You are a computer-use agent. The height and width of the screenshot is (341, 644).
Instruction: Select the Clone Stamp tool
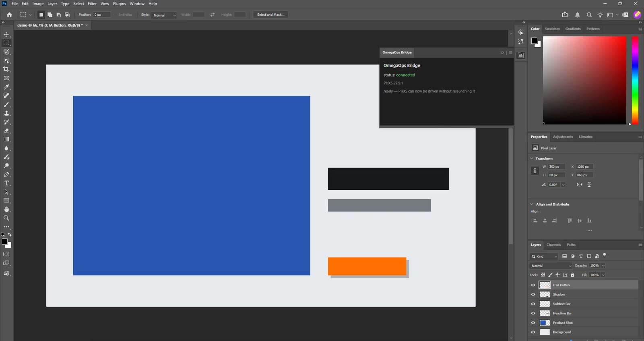click(x=6, y=113)
